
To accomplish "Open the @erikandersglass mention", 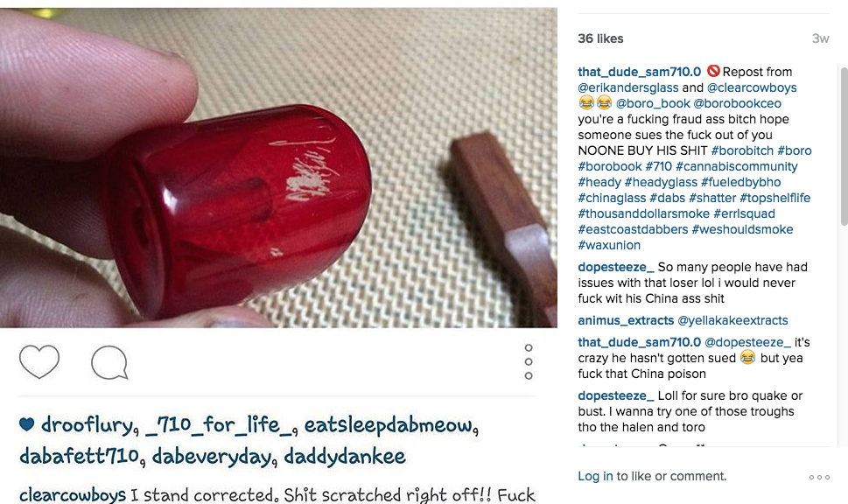I will 627,87.
